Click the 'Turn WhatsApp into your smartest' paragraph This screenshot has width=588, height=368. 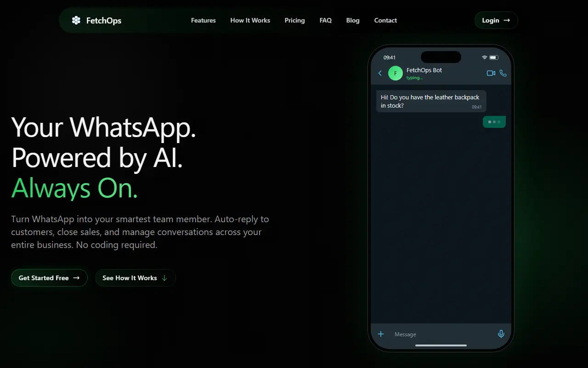coord(140,232)
